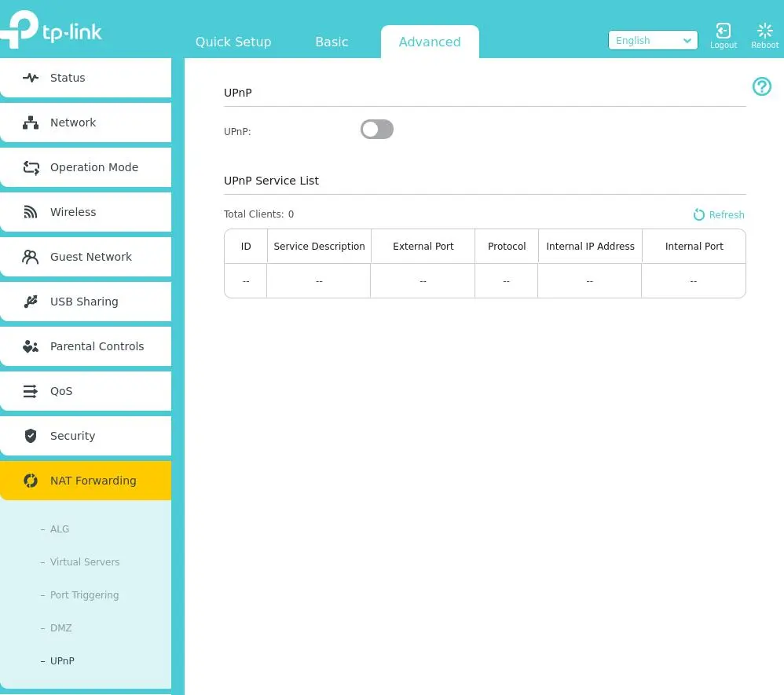Click the Refresh link text
Viewport: 784px width, 695px height.
(x=727, y=214)
